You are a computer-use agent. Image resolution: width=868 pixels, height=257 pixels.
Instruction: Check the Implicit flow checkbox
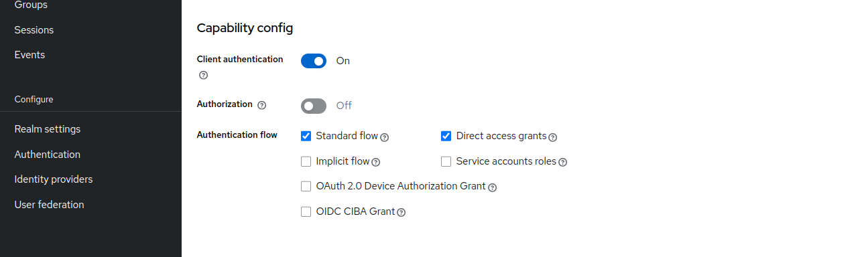pyautogui.click(x=306, y=161)
